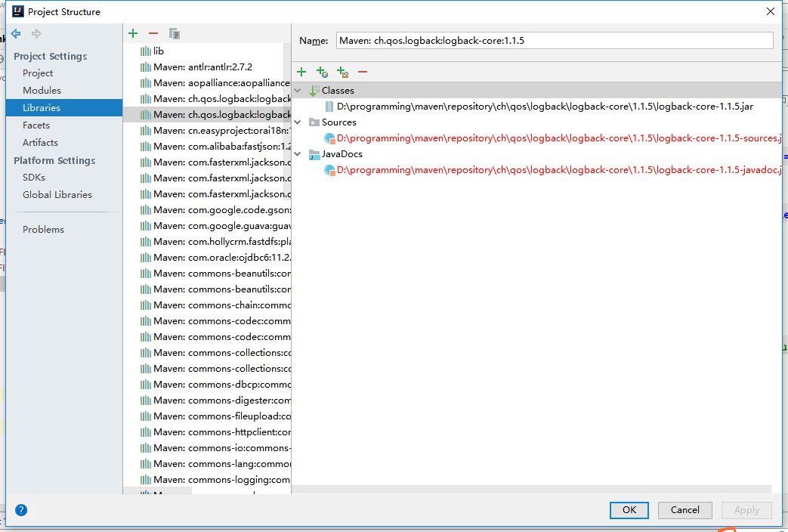Select logback-core-1.1.5.jar classes path
The height and width of the screenshot is (532, 788).
545,106
